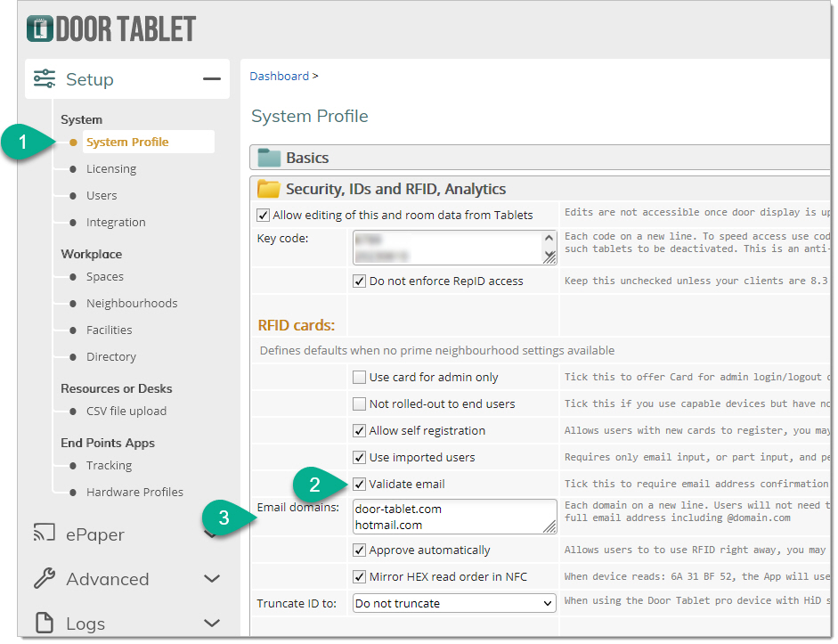Expand the Advanced menu chevron

[211, 579]
